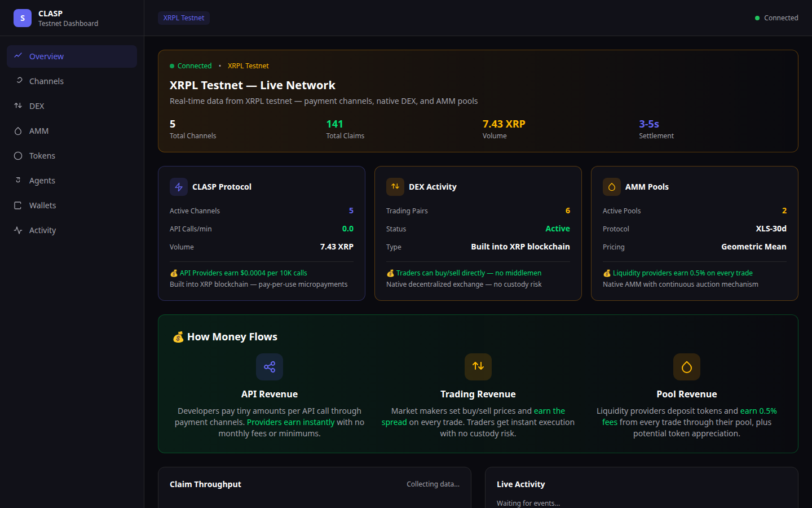This screenshot has height=508, width=812.
Task: Select the AMM droplet icon in the sidebar
Action: click(x=19, y=130)
